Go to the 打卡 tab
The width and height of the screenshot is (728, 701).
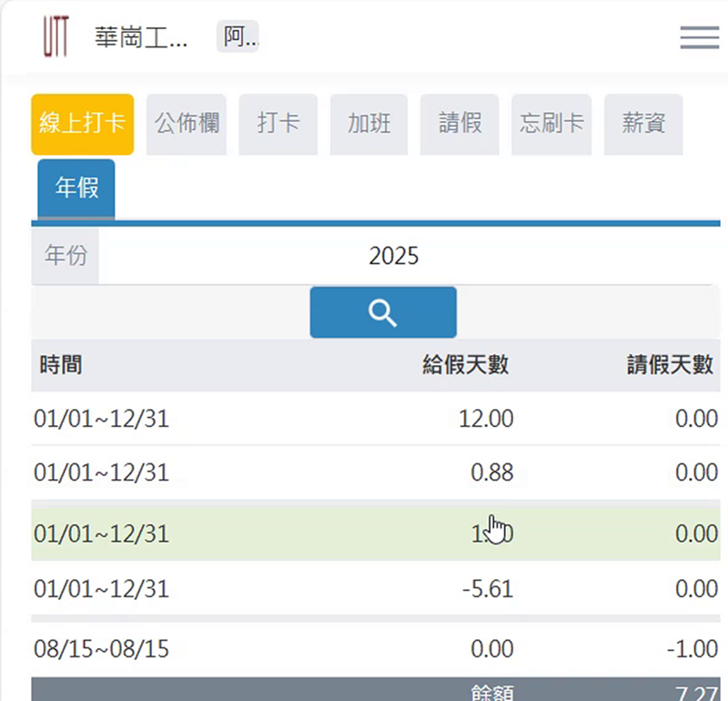point(278,124)
